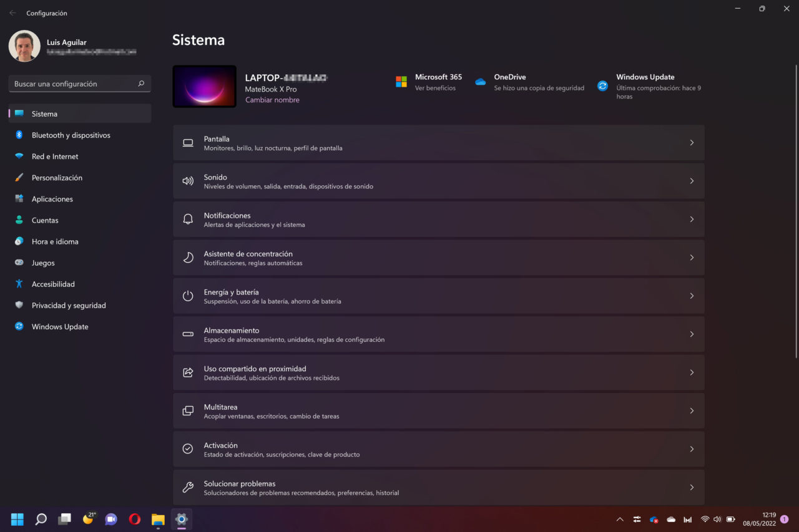Open taskbar Search

pyautogui.click(x=41, y=519)
